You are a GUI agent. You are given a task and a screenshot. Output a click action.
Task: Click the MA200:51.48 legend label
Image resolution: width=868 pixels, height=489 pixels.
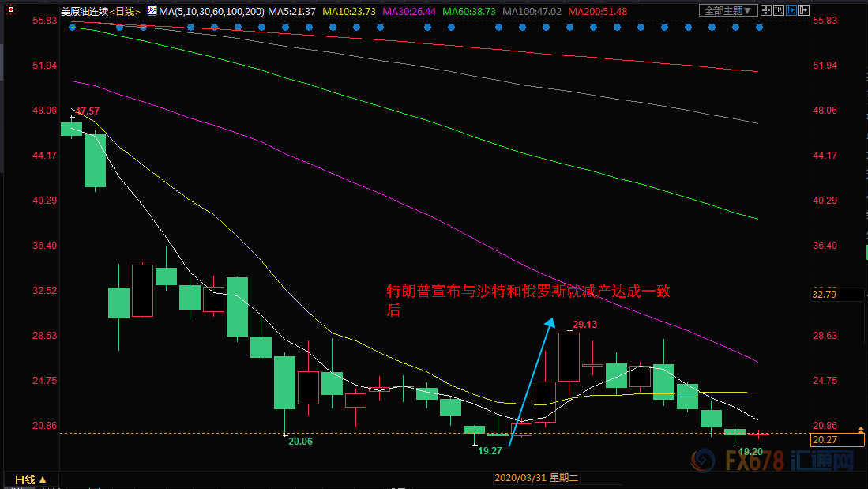[x=598, y=11]
